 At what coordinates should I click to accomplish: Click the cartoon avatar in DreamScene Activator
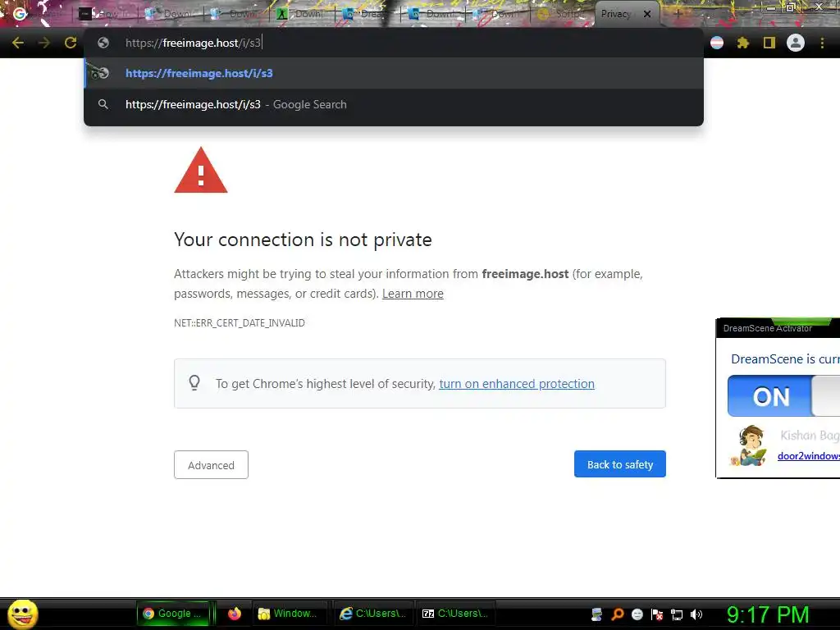pos(750,445)
